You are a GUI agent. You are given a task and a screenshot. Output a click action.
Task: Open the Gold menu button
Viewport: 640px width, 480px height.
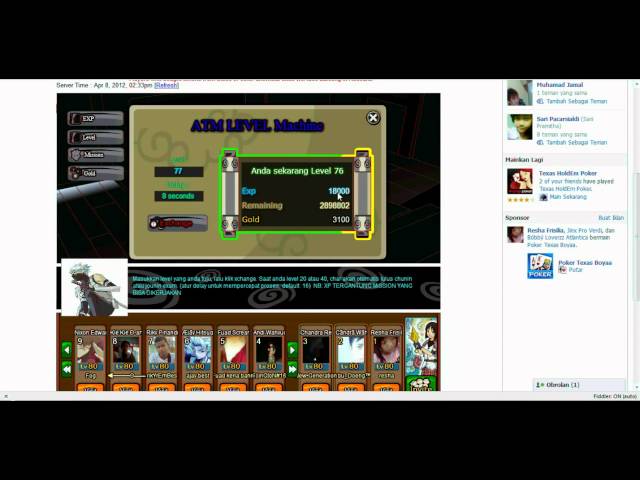[96, 173]
